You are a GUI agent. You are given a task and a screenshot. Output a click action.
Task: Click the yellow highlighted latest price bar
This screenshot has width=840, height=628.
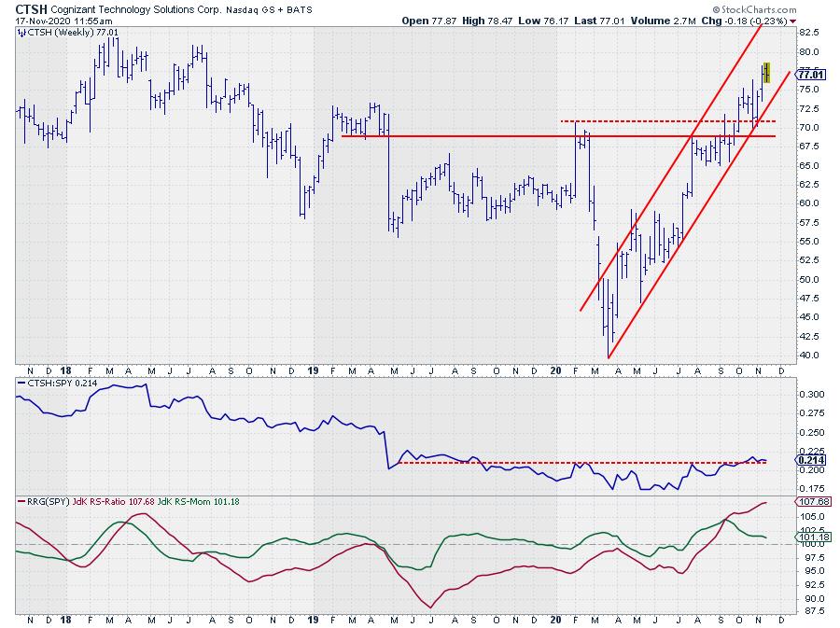pyautogui.click(x=766, y=72)
